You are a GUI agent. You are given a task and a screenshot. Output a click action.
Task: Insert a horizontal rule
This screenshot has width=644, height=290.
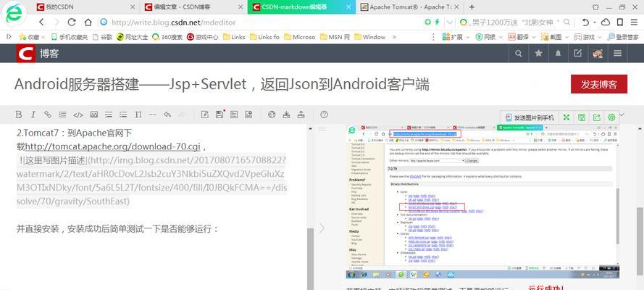pyautogui.click(x=152, y=115)
